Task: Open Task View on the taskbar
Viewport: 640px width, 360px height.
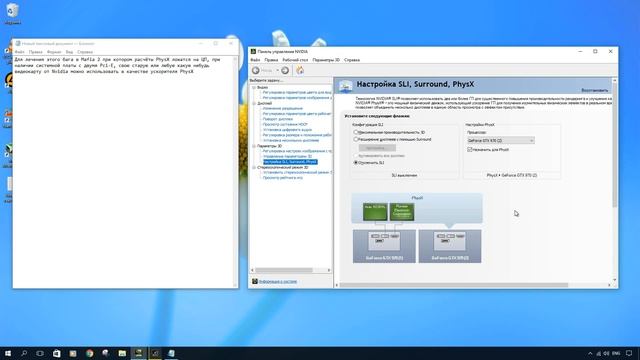Action: tap(40, 353)
